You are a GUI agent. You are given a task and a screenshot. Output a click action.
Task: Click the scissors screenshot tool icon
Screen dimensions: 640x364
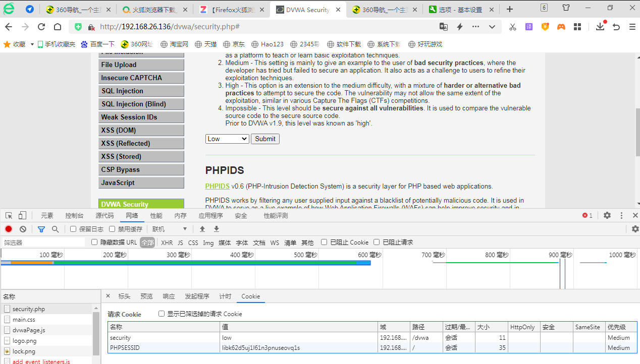[x=512, y=27]
